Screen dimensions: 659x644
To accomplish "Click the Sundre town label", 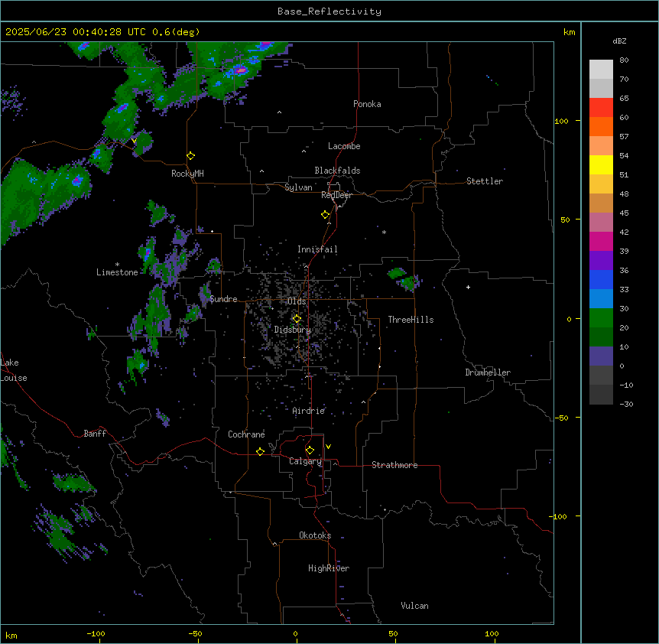I will 223,299.
